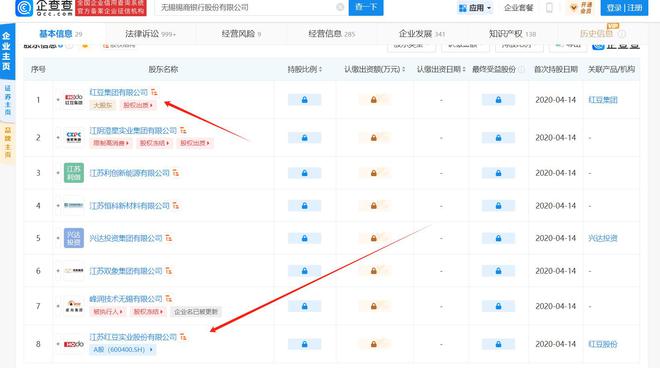Open equity chart icon beside 江苏双象集团有限公司
Image resolution: width=660 pixels, height=368 pixels.
pos(168,271)
